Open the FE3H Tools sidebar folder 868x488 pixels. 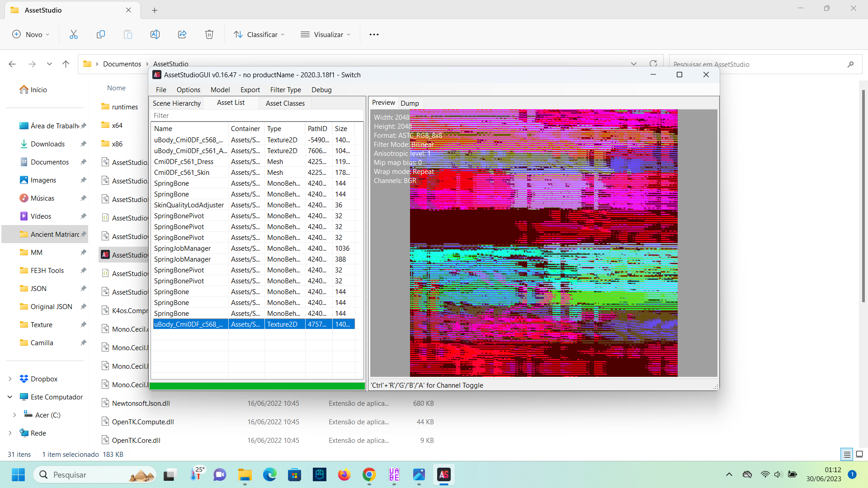(47, 270)
